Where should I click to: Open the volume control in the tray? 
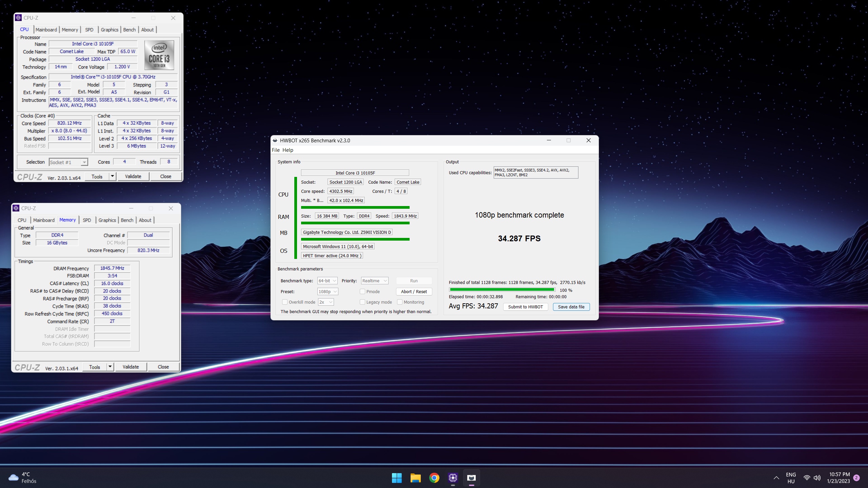(x=817, y=478)
